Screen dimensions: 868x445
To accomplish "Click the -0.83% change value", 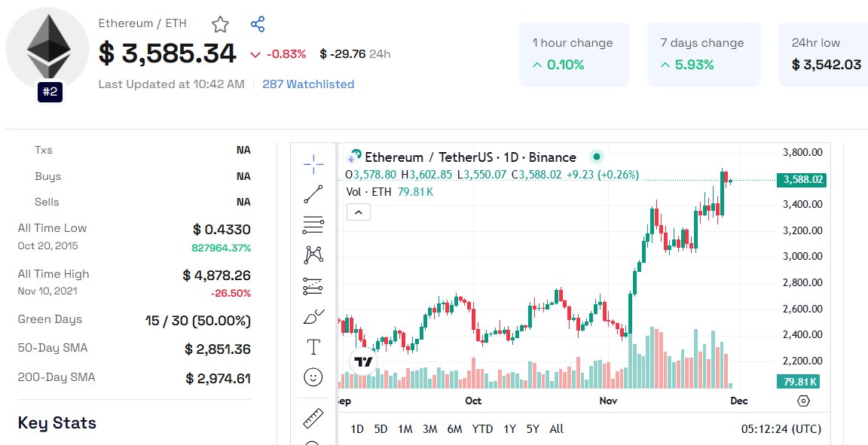I will 286,53.
